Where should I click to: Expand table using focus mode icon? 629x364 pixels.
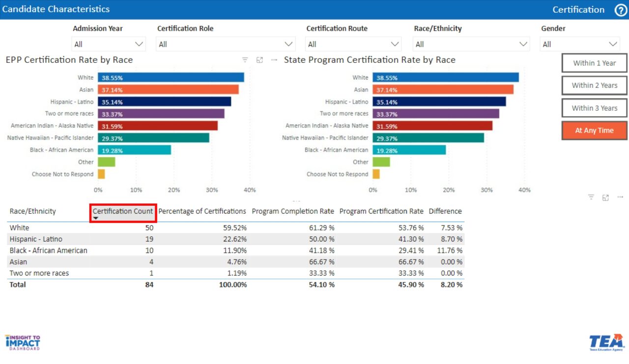(x=605, y=197)
